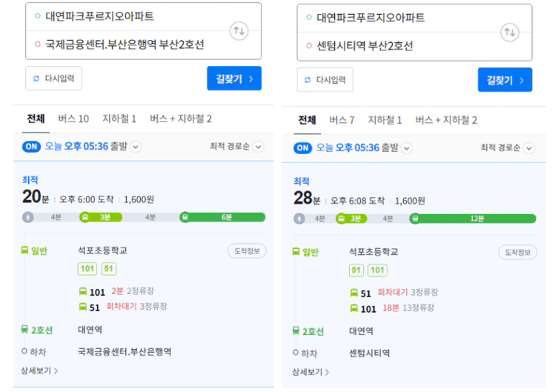Swap origin and destination in right panel
The image size is (558, 392).
coord(510,33)
